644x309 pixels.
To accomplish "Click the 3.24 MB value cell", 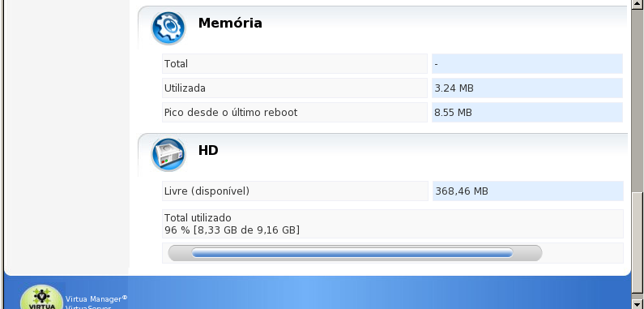I will coord(527,88).
